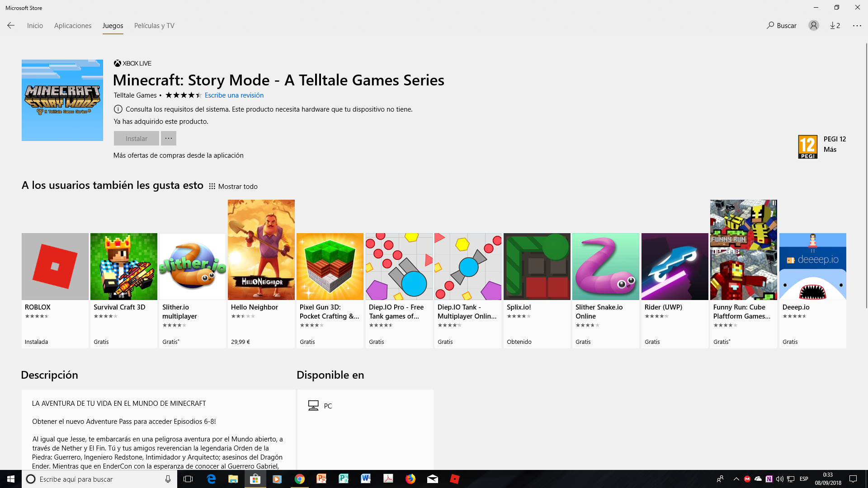Viewport: 868px width, 488px height.
Task: Open File Explorer from the taskbar
Action: (x=233, y=479)
